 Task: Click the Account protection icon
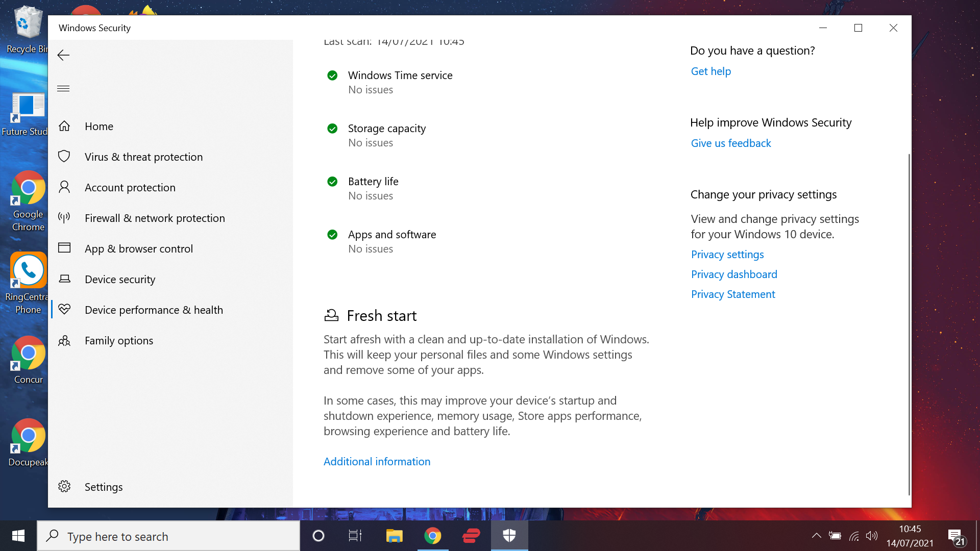click(x=63, y=187)
